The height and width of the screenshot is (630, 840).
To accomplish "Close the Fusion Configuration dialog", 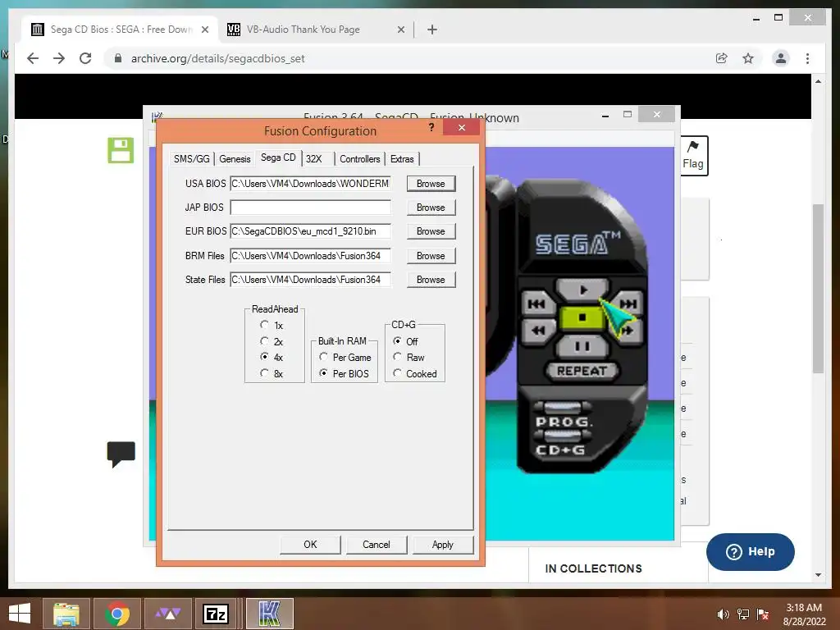I will pyautogui.click(x=461, y=127).
